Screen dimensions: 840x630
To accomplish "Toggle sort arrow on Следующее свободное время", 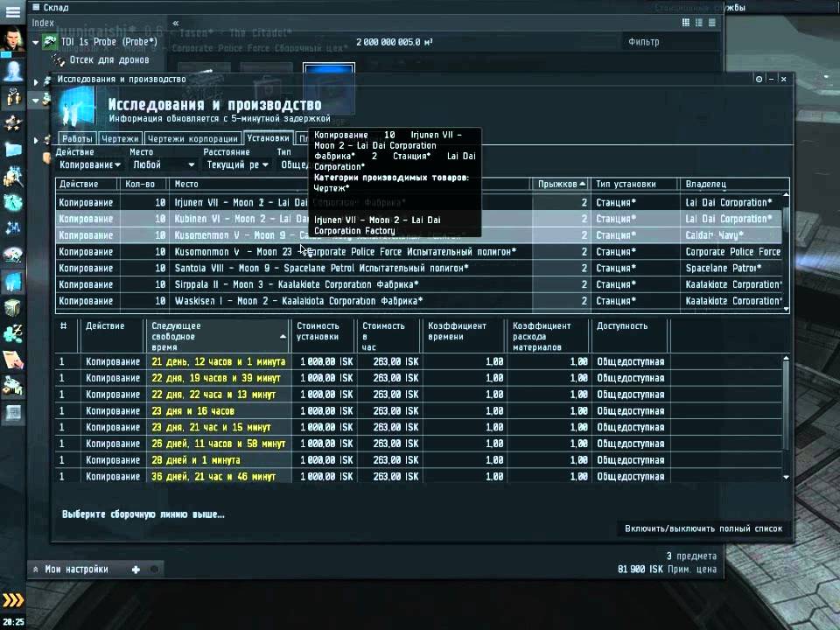I will 283,336.
